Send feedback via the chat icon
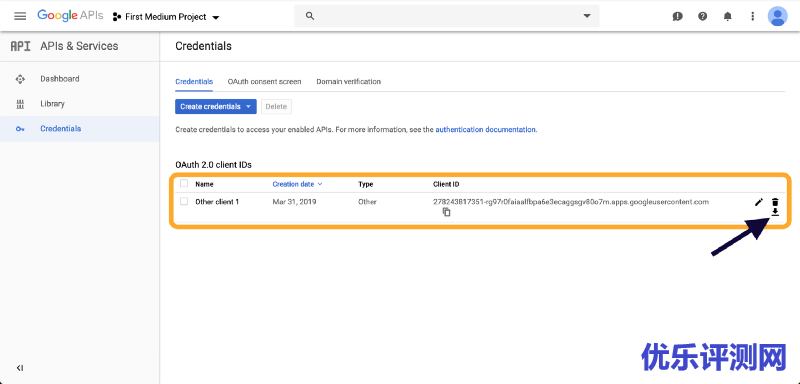800x384 pixels. click(678, 16)
